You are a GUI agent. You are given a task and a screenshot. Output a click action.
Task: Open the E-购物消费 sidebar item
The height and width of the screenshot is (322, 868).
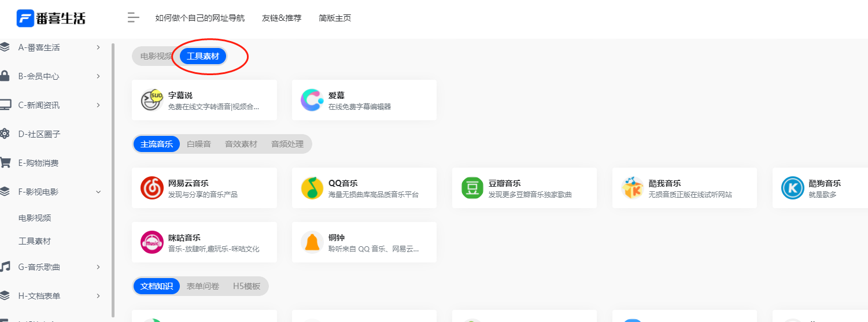(x=38, y=163)
